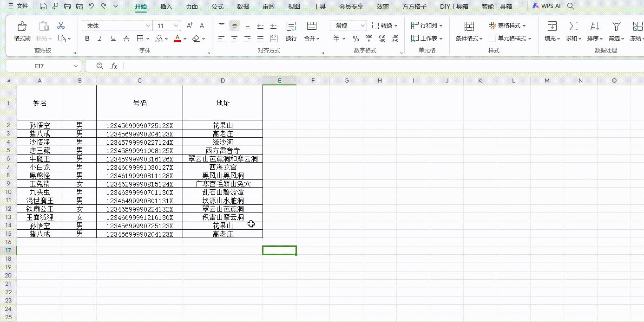
Task: Click the Justify alignment icon
Action: [260, 39]
